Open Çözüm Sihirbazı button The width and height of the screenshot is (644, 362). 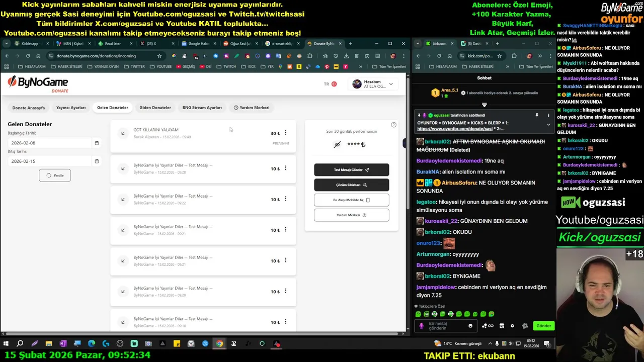click(352, 185)
